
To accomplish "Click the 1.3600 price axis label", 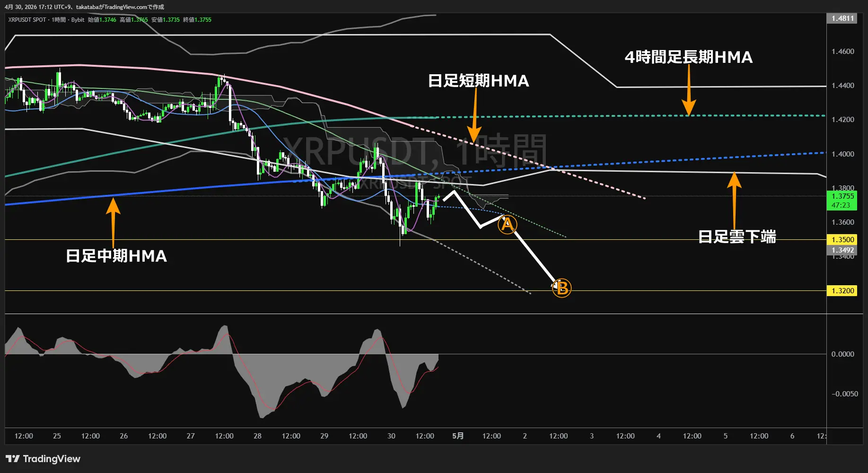I will (x=843, y=222).
